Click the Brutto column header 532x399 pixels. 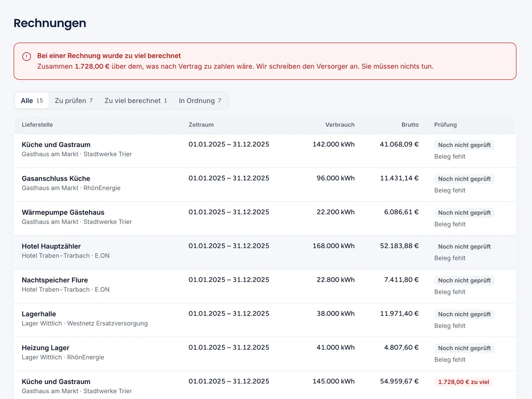point(410,124)
